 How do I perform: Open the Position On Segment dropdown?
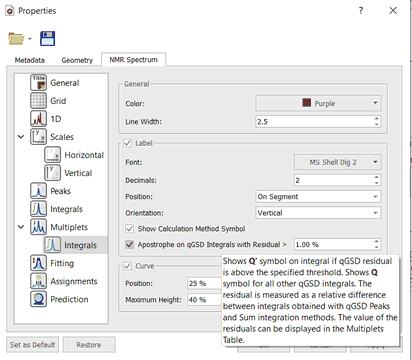[318, 197]
